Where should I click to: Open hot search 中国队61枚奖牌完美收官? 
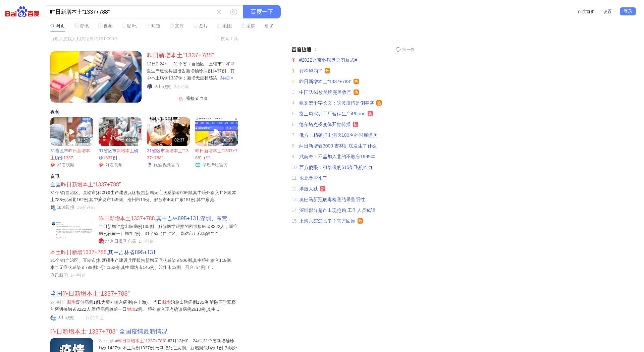(x=325, y=92)
